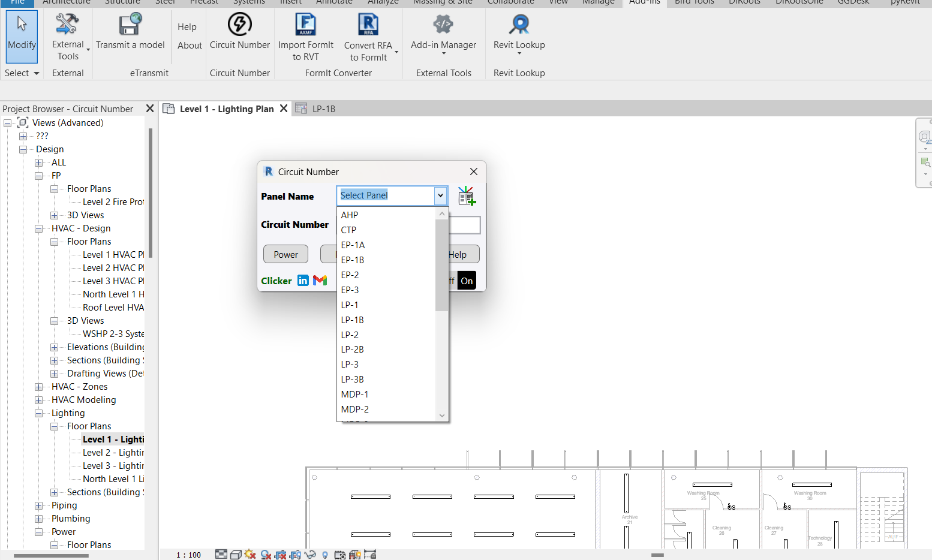Click the panel list scrollbar thumb
Viewport: 932px width, 560px height.
click(442, 265)
